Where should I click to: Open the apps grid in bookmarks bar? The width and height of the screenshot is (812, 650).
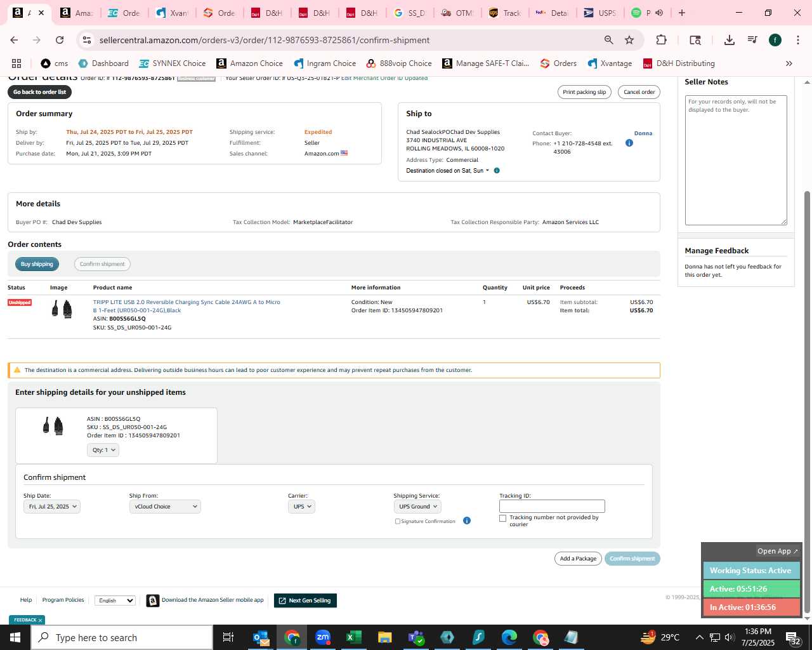pyautogui.click(x=16, y=63)
